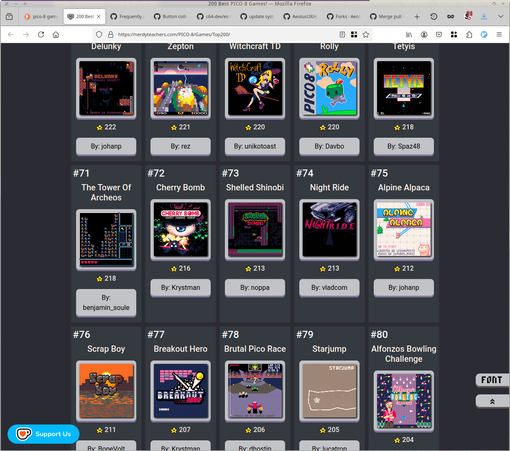The width and height of the screenshot is (510, 451).
Task: Open author link By: Spaz48
Action: pyautogui.click(x=403, y=146)
